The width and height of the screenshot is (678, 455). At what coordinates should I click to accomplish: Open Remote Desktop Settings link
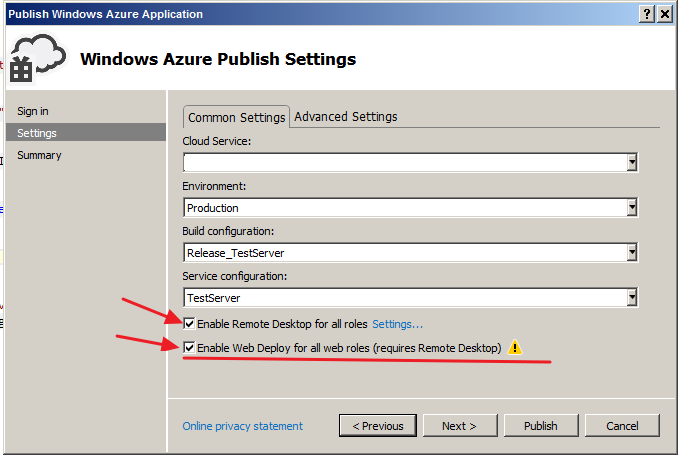[398, 324]
